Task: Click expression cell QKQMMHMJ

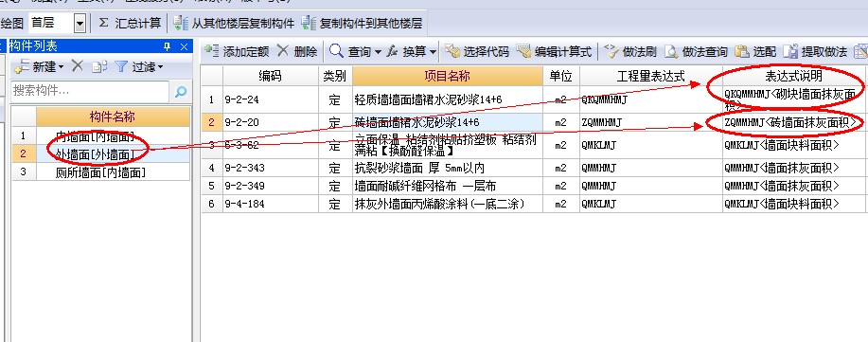Action: click(651, 99)
